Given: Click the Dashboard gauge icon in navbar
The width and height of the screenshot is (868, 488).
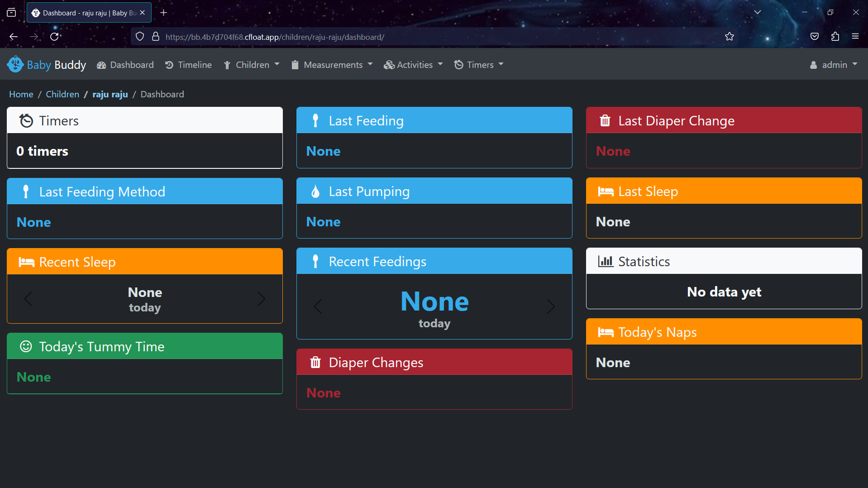Looking at the screenshot, I should click(x=101, y=65).
